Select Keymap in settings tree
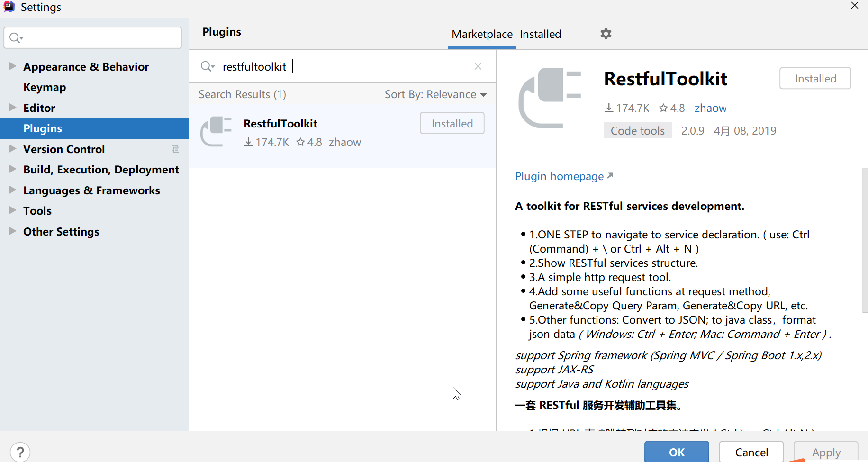The height and width of the screenshot is (462, 868). point(45,87)
